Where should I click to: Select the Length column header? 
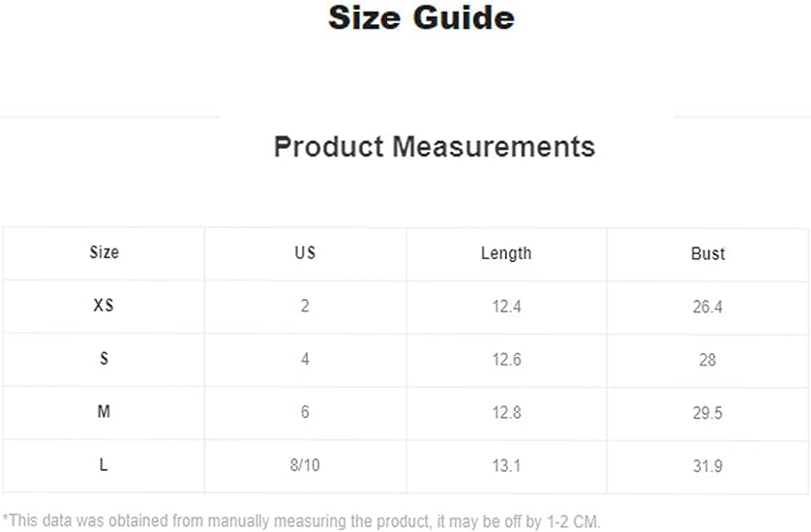coord(506,253)
